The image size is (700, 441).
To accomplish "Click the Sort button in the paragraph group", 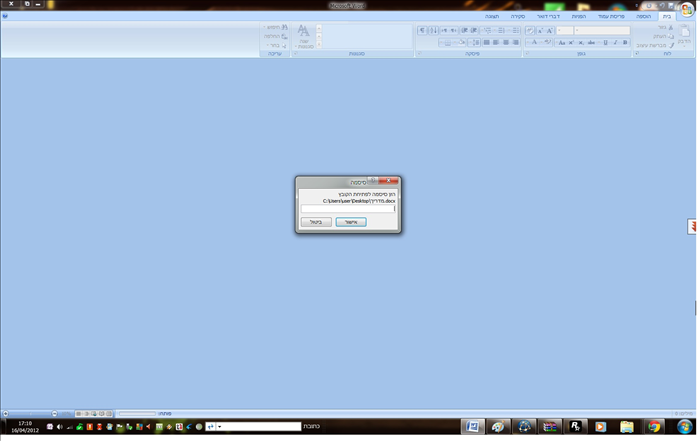I will [434, 30].
